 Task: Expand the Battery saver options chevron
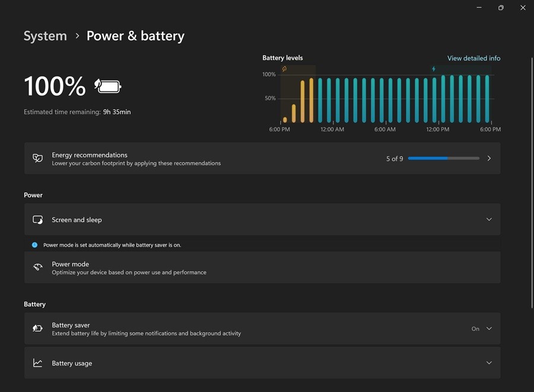[x=489, y=329]
